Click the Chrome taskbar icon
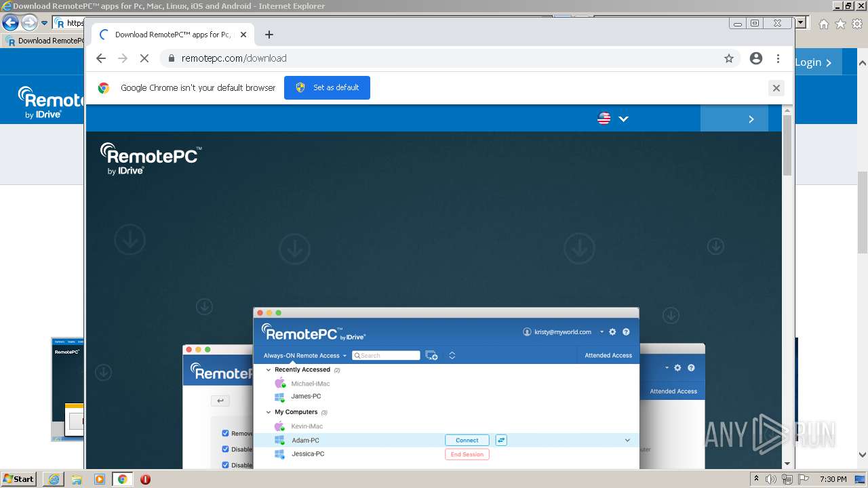Image resolution: width=868 pixels, height=488 pixels. tap(122, 479)
